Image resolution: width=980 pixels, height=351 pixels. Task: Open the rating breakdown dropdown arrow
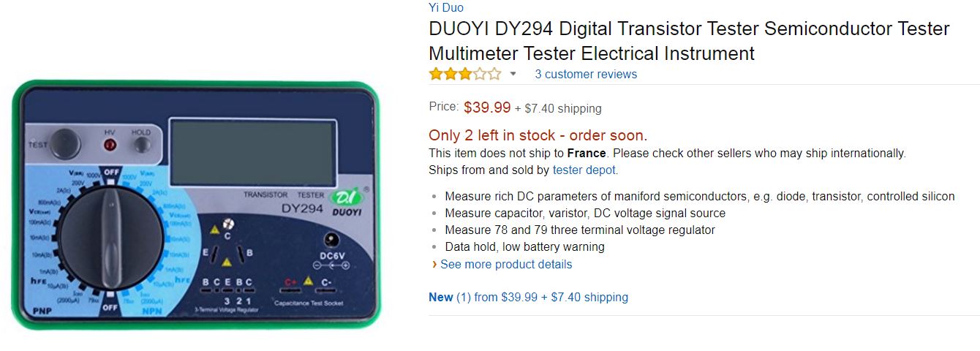pos(513,74)
